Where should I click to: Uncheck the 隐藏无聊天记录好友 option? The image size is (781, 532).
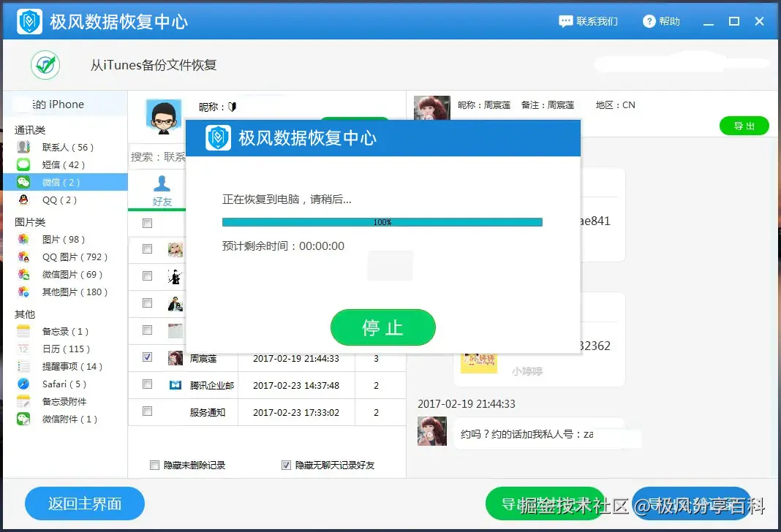[286, 465]
